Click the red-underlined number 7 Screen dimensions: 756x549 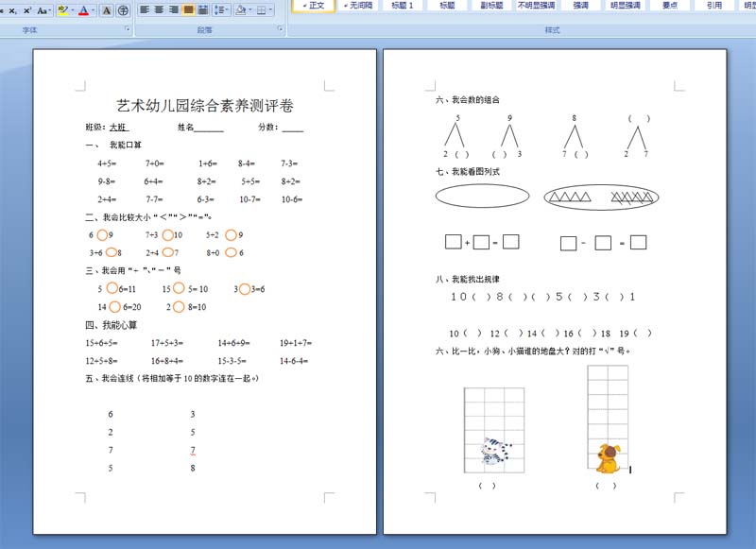coord(193,450)
